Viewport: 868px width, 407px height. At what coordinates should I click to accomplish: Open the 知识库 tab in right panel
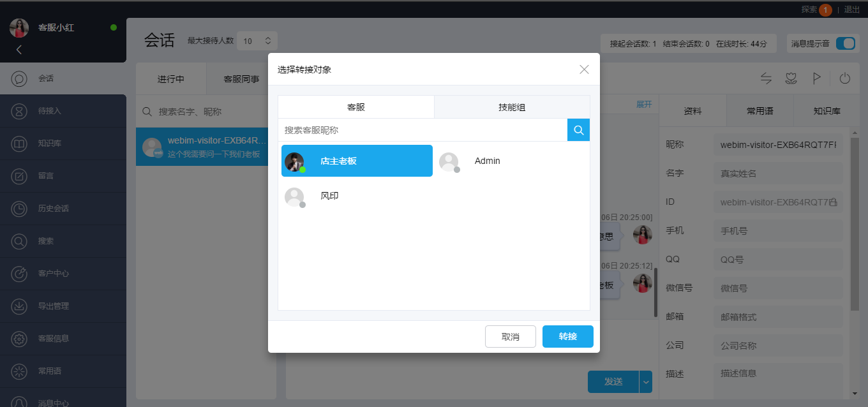827,110
